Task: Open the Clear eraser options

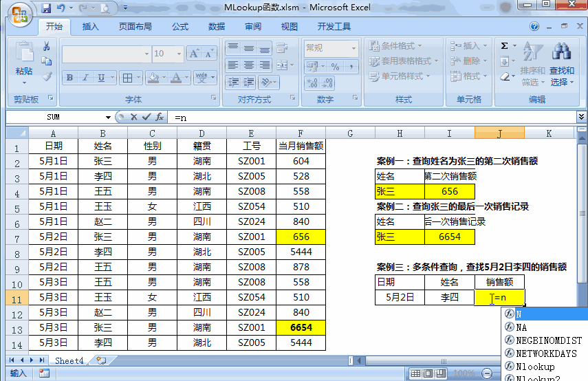Action: [505, 76]
